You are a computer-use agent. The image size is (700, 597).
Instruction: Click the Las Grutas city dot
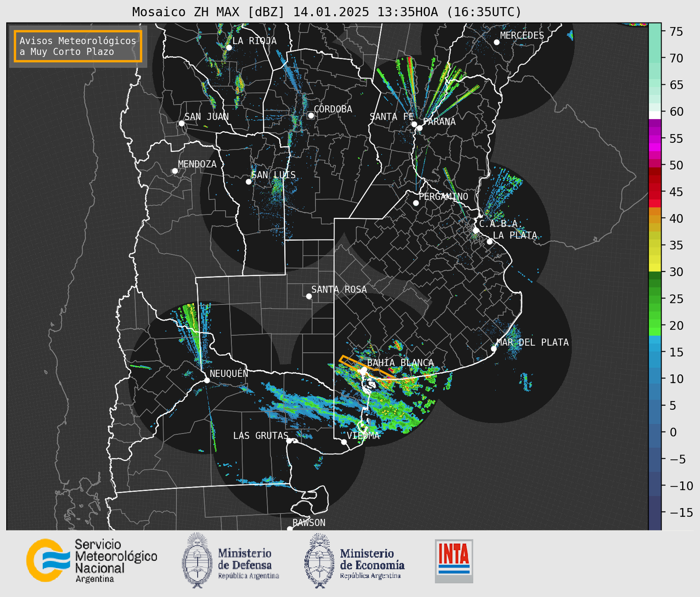point(289,441)
